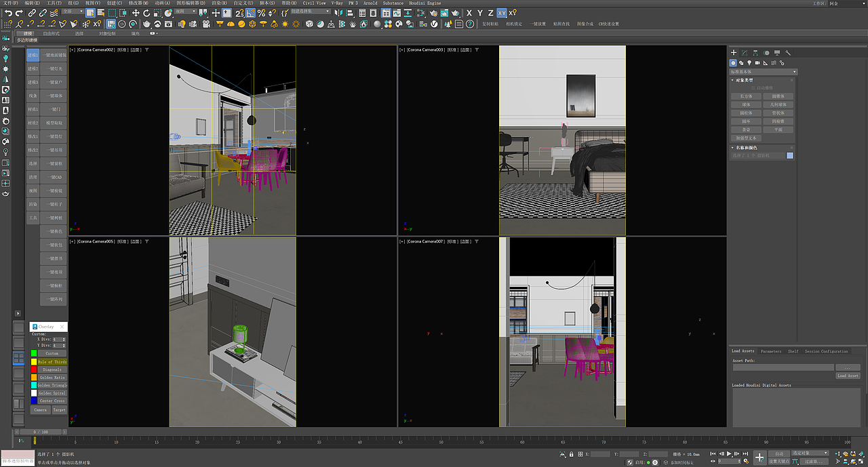Switch to Modify command panel tab
This screenshot has height=467, width=868.
tap(745, 52)
